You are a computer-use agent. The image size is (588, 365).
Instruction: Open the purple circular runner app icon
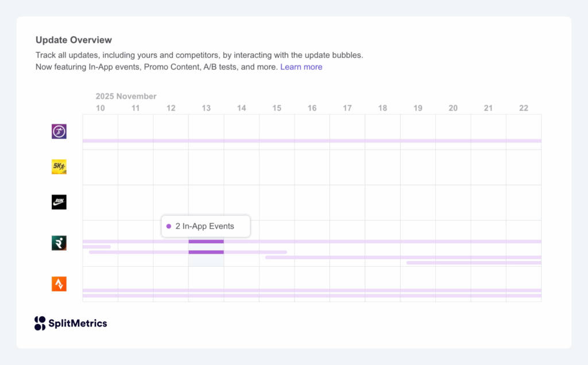59,131
